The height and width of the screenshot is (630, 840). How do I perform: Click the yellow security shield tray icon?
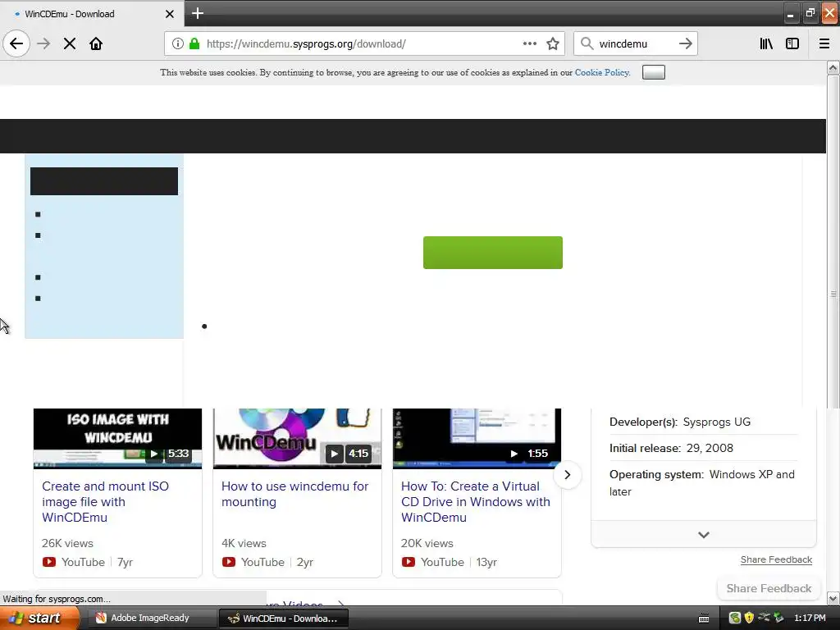point(749,619)
